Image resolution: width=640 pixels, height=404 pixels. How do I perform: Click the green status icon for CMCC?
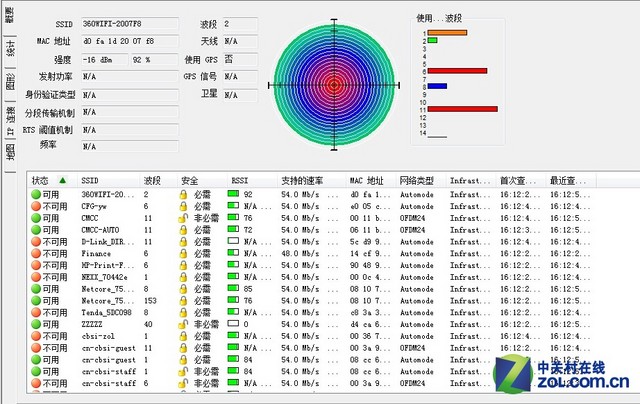[36, 218]
